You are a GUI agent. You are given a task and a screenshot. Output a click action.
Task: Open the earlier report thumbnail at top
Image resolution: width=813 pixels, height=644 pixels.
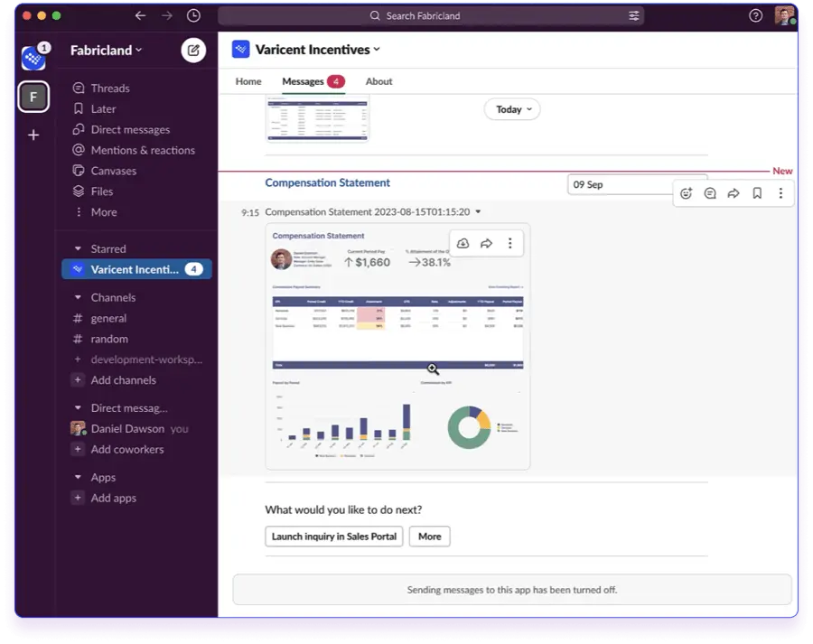(317, 118)
